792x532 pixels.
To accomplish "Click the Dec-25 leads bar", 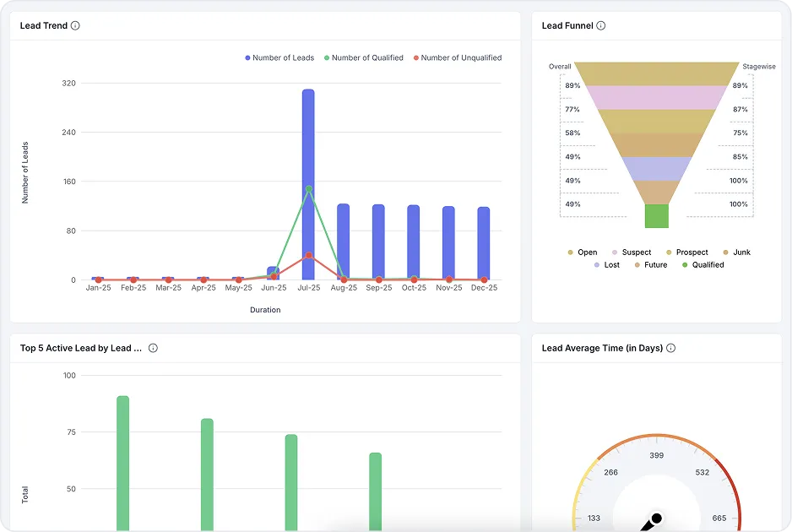I will tap(484, 243).
